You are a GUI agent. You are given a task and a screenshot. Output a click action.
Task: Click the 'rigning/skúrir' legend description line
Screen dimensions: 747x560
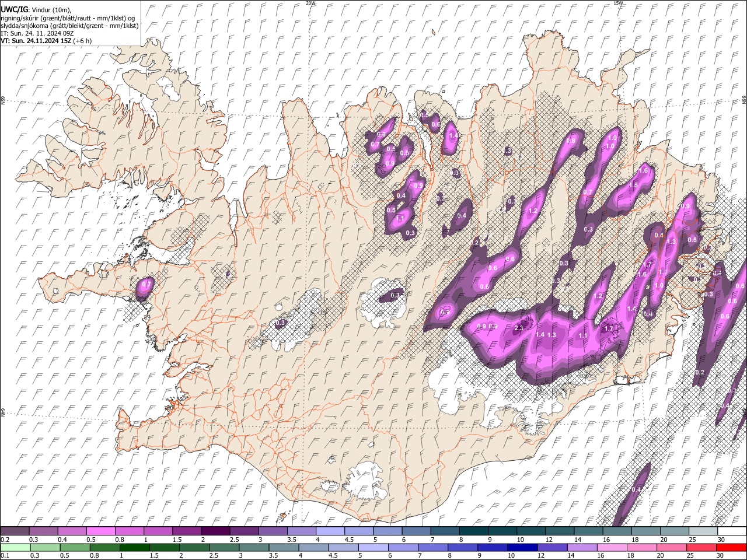pyautogui.click(x=68, y=18)
